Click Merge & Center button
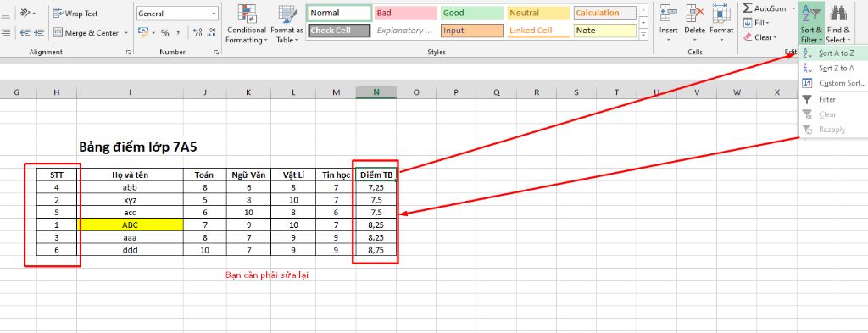Viewport: 868px width, 333px height. (86, 33)
